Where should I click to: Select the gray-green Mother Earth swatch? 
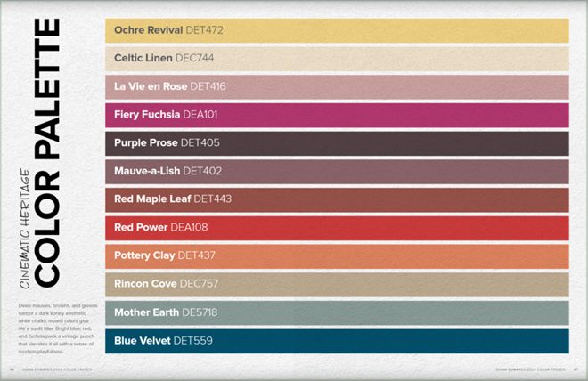point(337,312)
